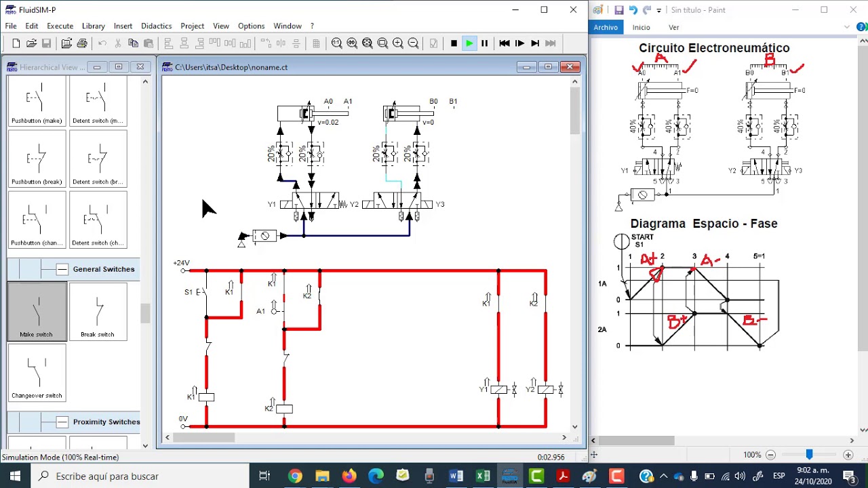Open the Project menu
This screenshot has height=488, width=868.
(x=193, y=26)
